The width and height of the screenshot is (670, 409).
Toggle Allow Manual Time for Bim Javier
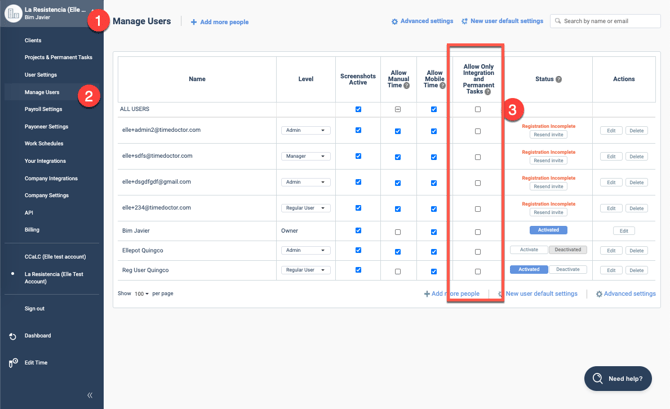397,231
